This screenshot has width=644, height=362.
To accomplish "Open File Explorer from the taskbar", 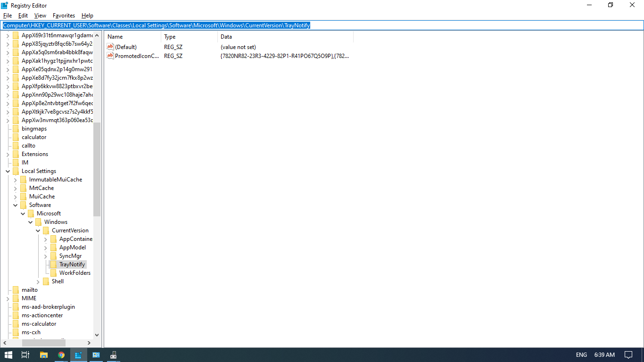I will 44,354.
